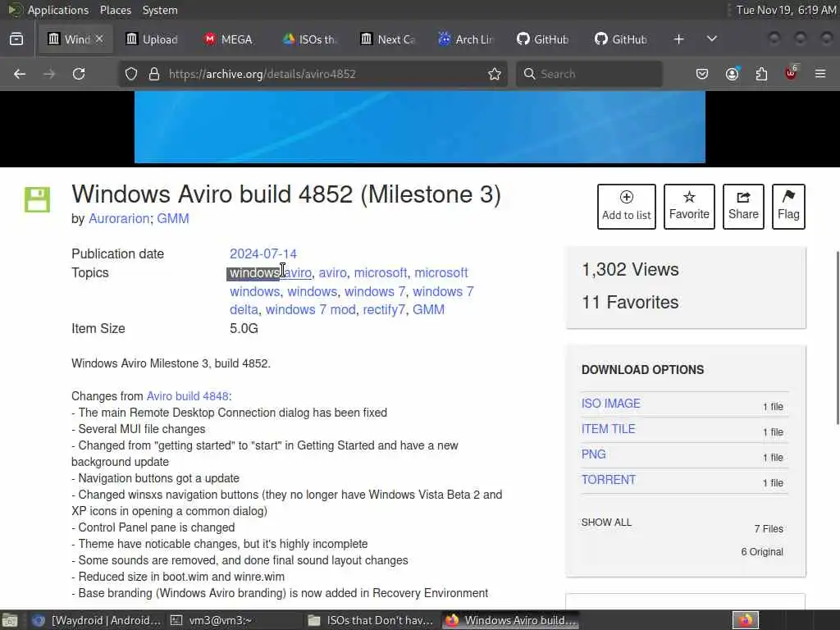Click the show desktop taskbar icon
Image resolution: width=840 pixels, height=630 pixels.
[10, 620]
